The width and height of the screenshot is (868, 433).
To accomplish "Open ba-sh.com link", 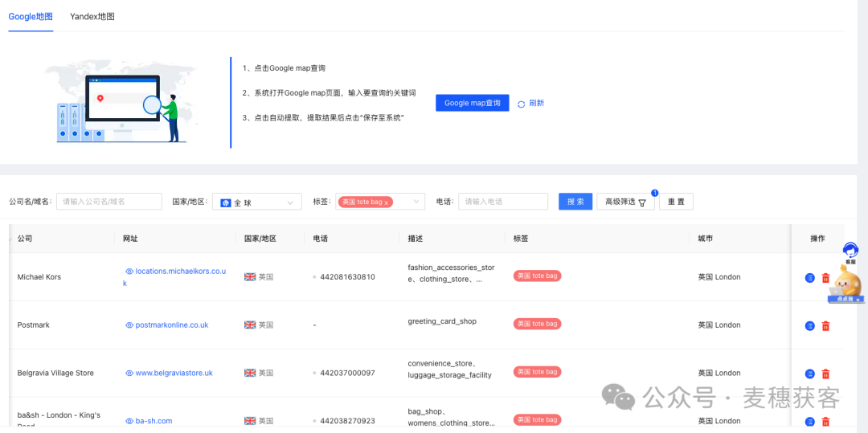I will [154, 421].
